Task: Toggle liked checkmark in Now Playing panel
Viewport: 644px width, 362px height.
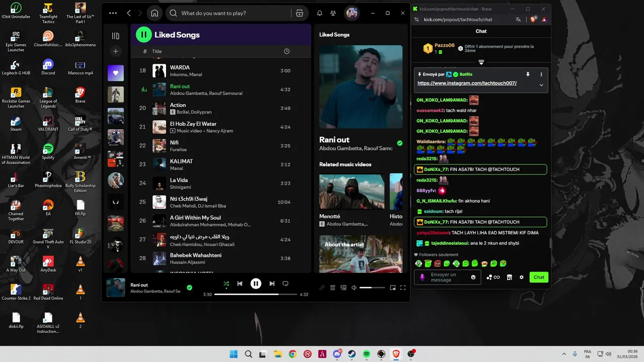Action: 399,143
